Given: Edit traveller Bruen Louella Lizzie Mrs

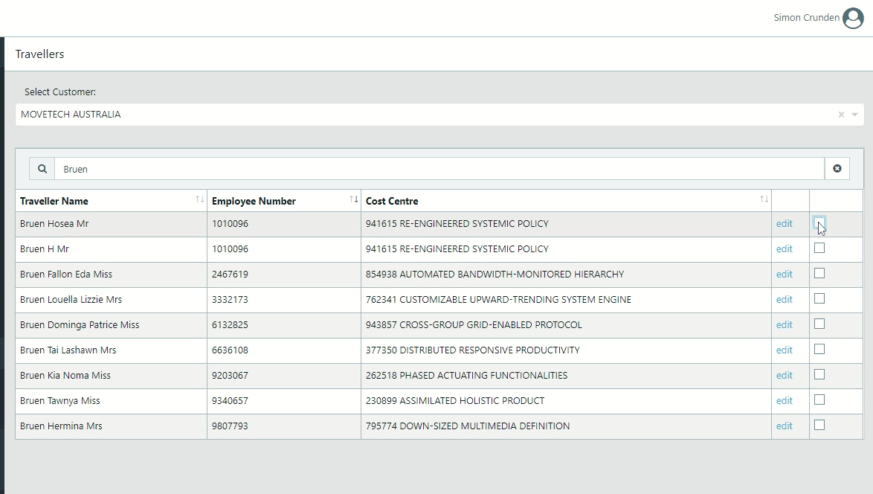Looking at the screenshot, I should 784,299.
